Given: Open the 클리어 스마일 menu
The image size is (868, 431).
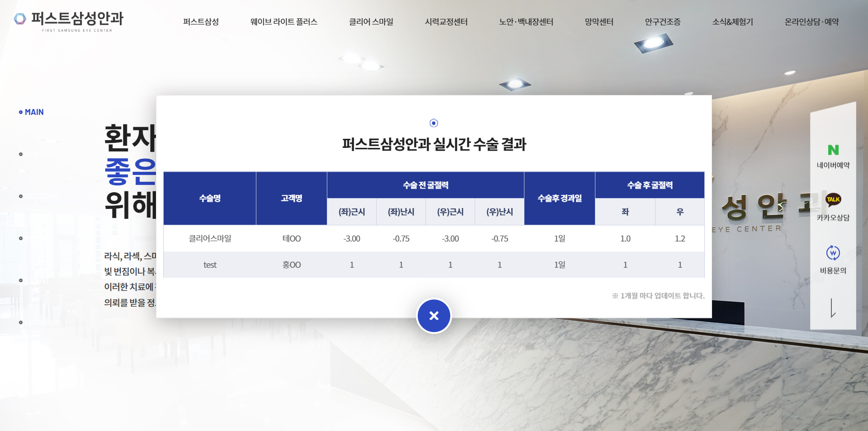Looking at the screenshot, I should (371, 22).
